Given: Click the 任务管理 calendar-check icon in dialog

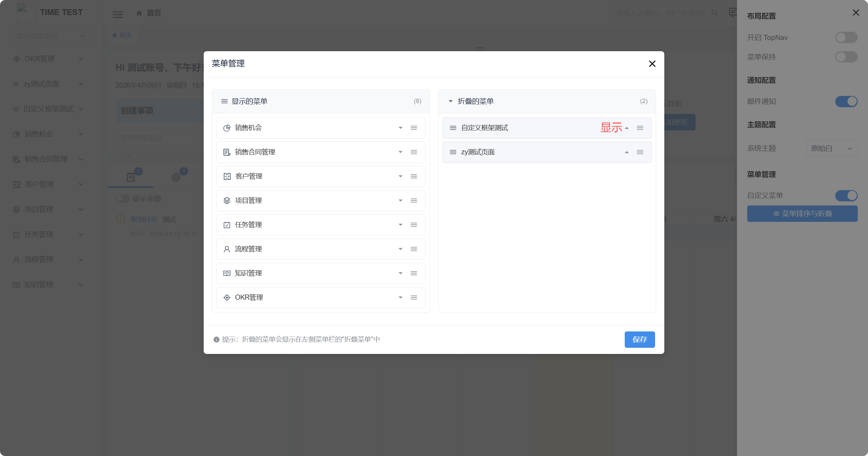Looking at the screenshot, I should (227, 225).
